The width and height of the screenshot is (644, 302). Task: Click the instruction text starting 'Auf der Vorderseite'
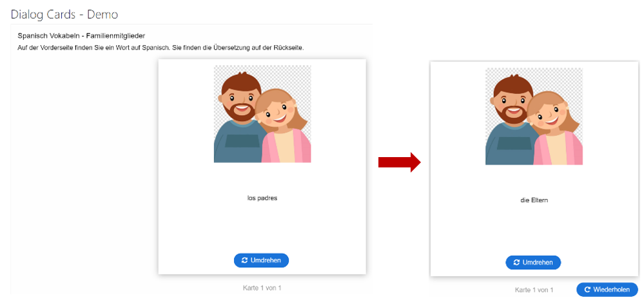[160, 48]
